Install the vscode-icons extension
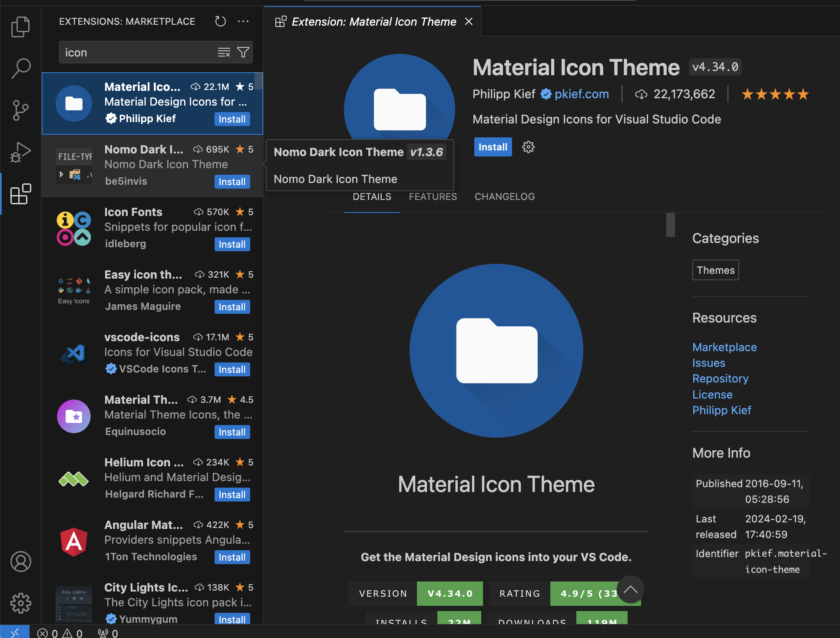The width and height of the screenshot is (840, 638). coord(232,369)
